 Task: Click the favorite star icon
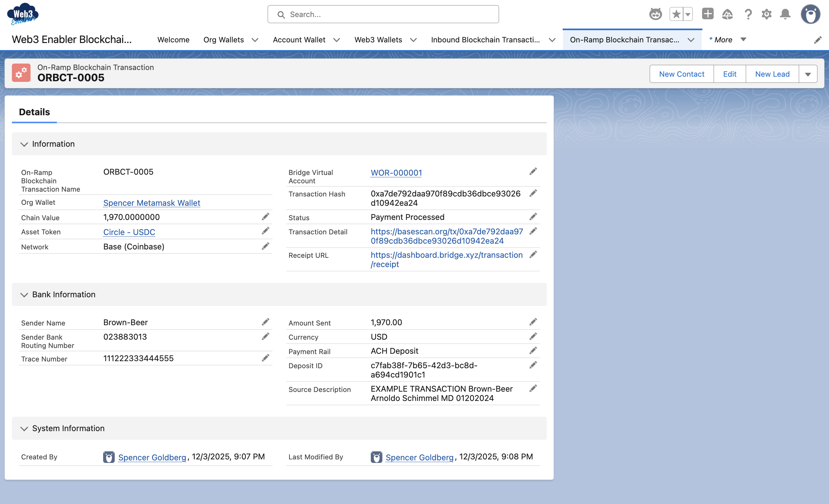(x=677, y=14)
